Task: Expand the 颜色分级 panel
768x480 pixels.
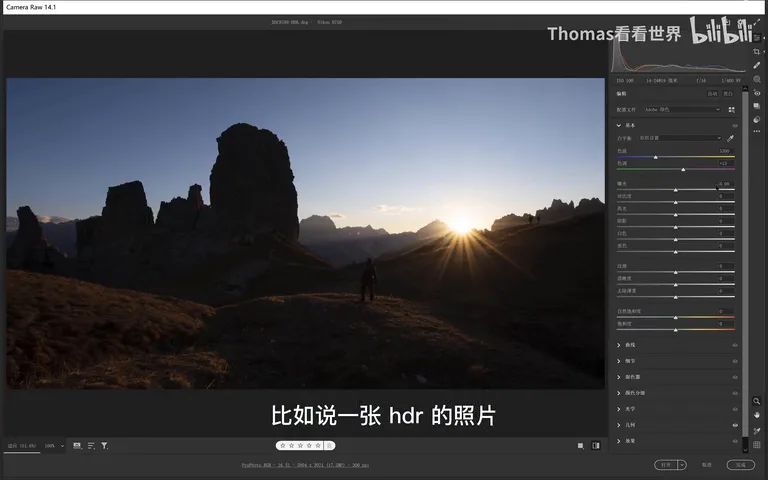Action: pyautogui.click(x=619, y=393)
